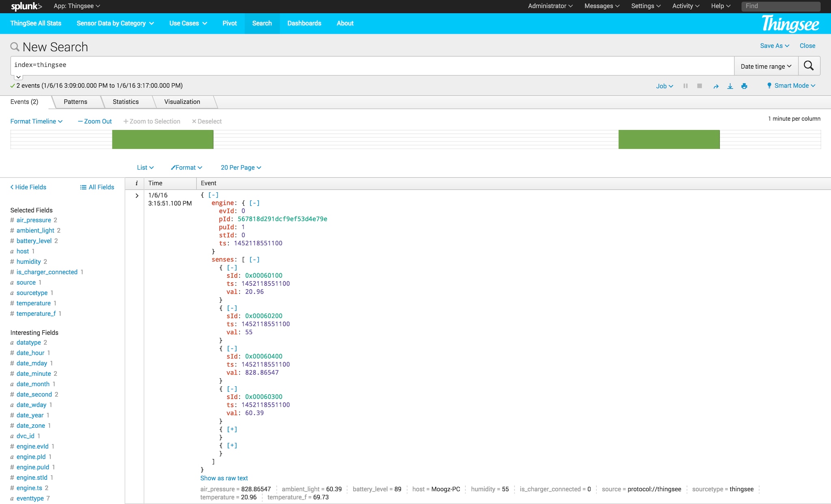
Task: Open the About page
Action: coord(345,23)
